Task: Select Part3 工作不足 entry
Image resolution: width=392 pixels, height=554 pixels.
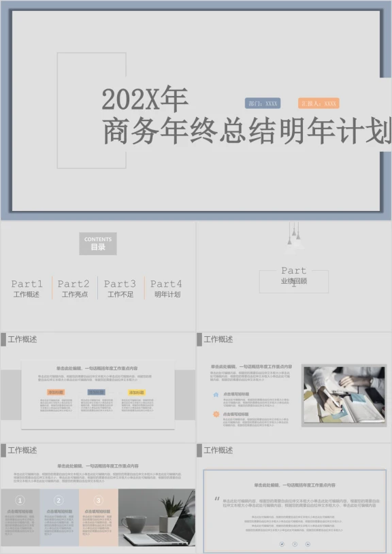Action: 120,289
